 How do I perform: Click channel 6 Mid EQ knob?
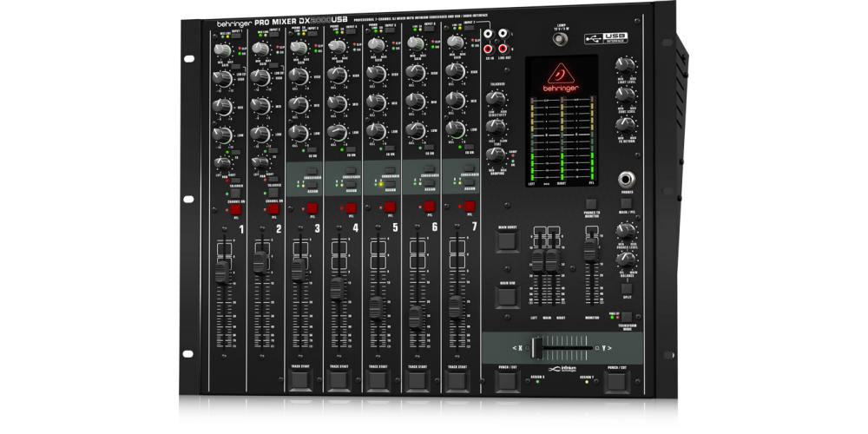coord(415,101)
